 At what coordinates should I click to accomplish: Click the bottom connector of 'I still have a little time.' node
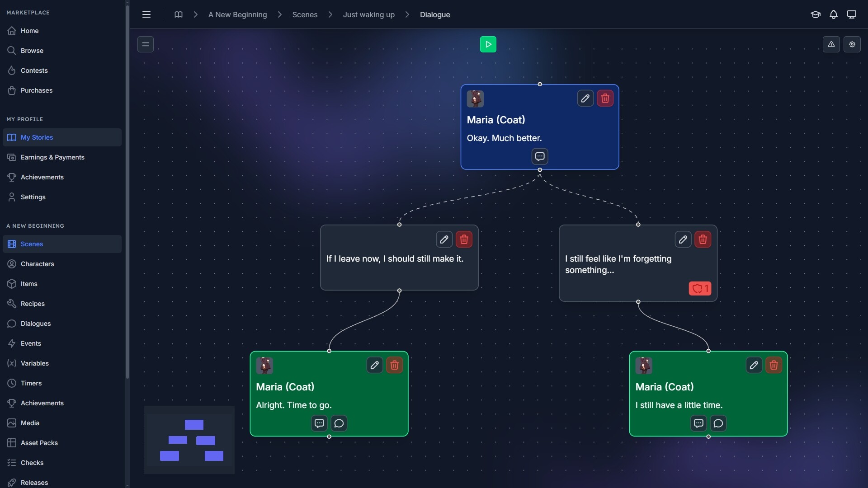click(708, 436)
